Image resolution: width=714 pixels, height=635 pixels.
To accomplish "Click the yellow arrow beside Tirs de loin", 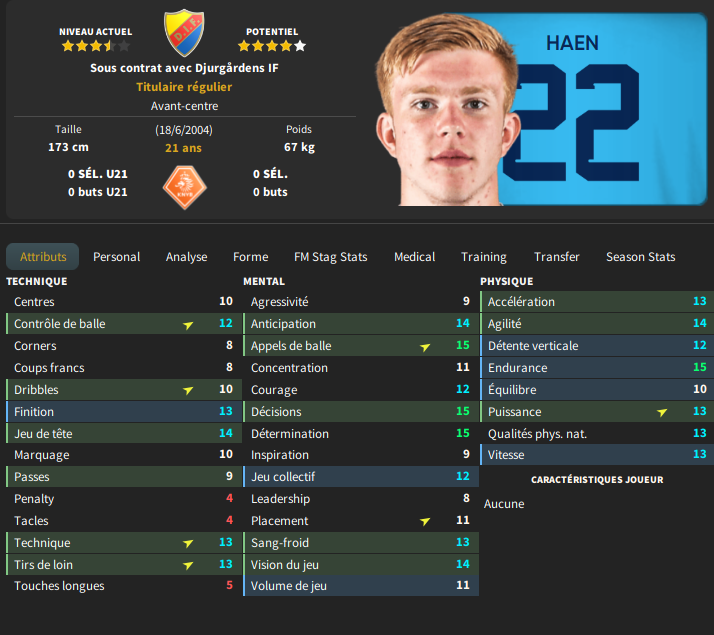I will pos(188,565).
